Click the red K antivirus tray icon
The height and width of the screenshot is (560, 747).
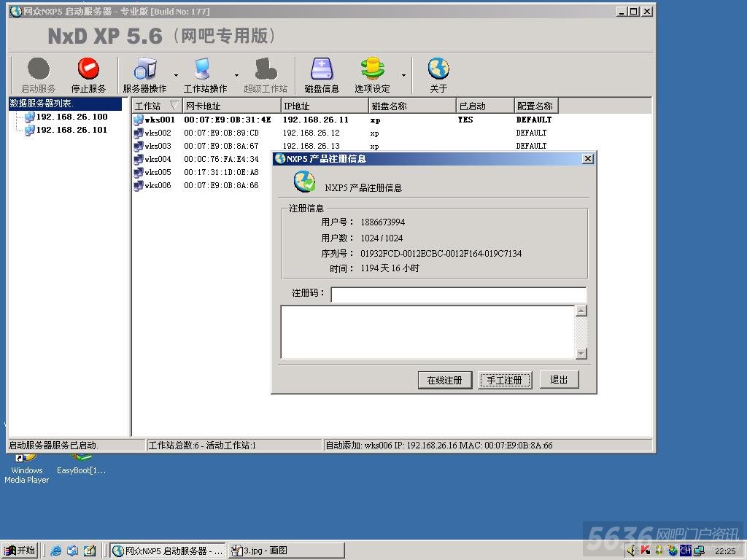646,551
